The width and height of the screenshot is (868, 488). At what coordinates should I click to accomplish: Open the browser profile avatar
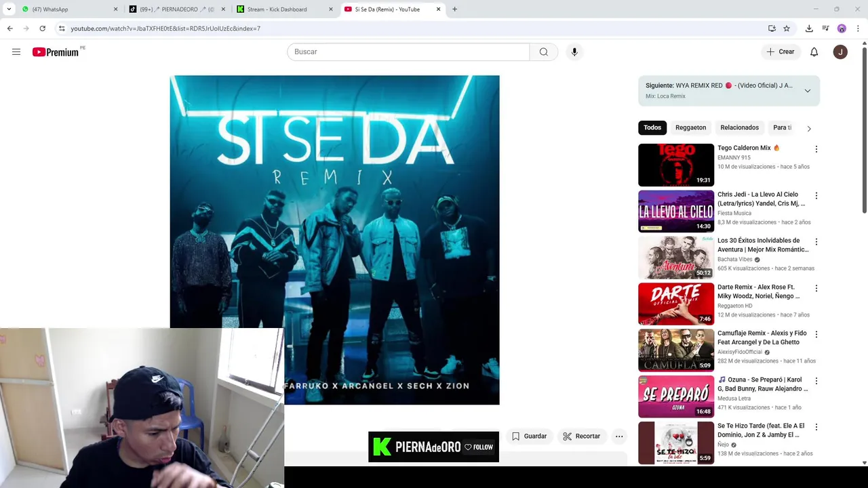(842, 28)
